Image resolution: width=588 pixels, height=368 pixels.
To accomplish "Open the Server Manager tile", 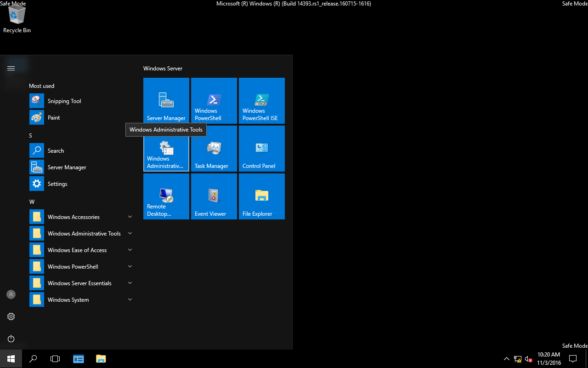I will [x=166, y=101].
